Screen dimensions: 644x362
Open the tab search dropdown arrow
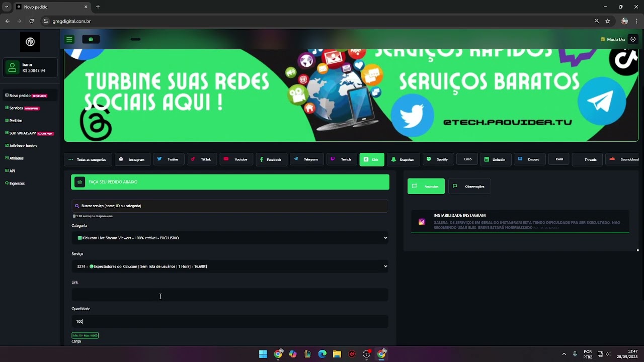pos(7,7)
